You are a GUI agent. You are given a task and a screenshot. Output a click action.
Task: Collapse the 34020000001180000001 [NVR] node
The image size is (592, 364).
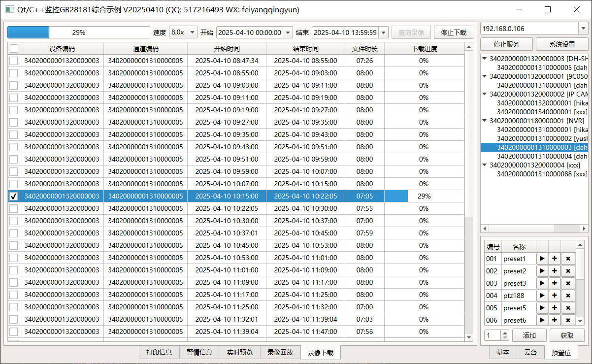tap(485, 121)
